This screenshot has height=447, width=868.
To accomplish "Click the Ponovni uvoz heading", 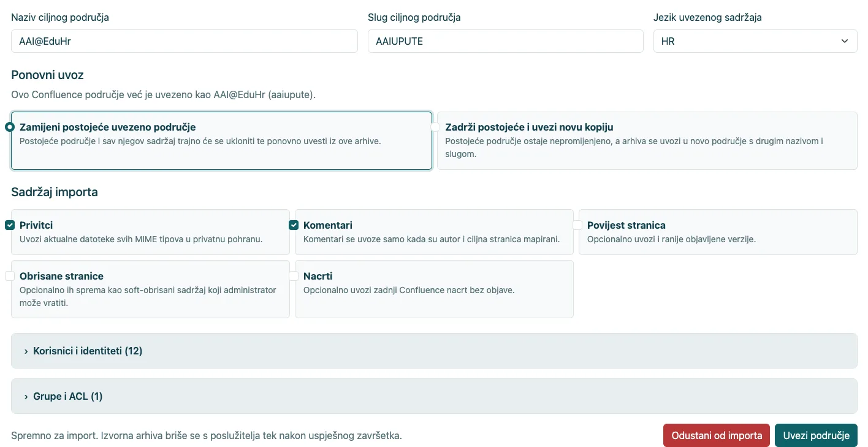I will tap(47, 75).
